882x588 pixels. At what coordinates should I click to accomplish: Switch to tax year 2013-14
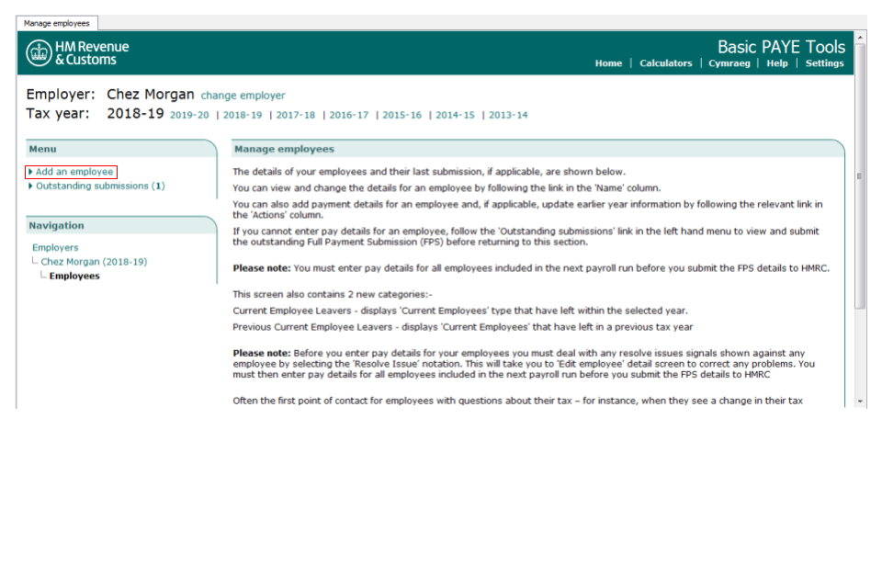coord(508,116)
